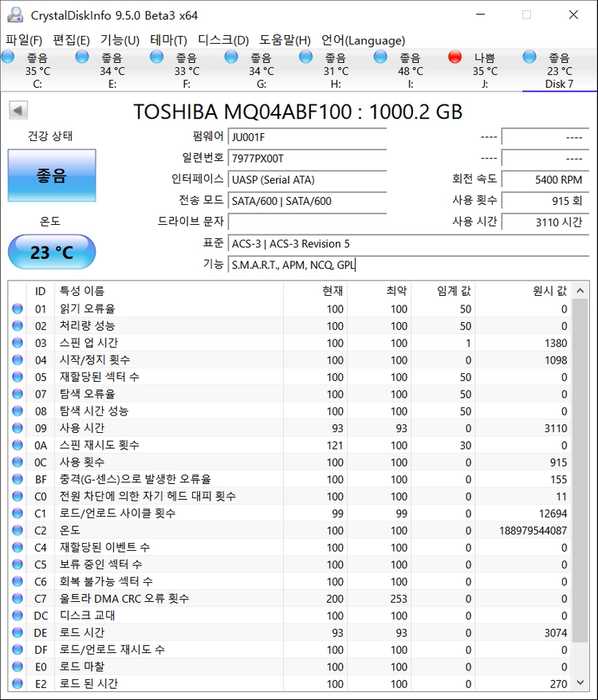Select drive I: status icon at 48 °C
This screenshot has height=700, width=598.
click(380, 57)
